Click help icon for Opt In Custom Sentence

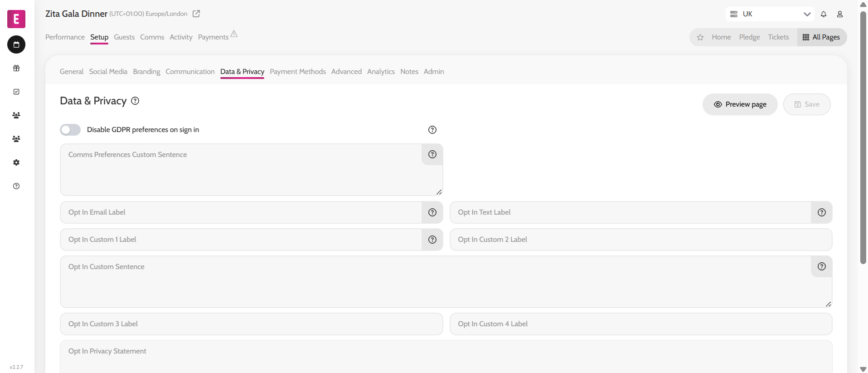(x=822, y=266)
